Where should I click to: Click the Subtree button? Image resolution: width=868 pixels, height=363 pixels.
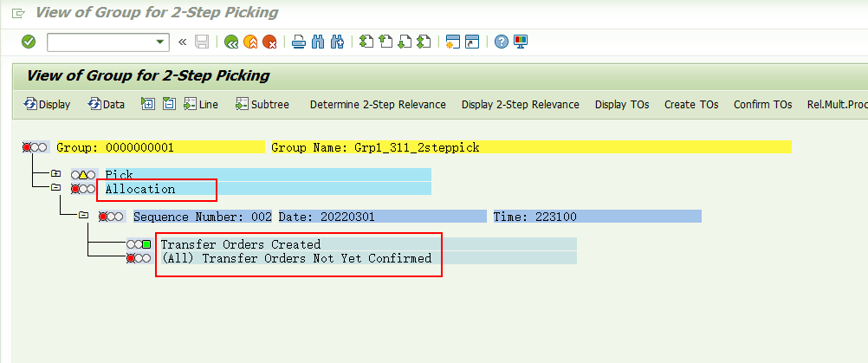[x=262, y=104]
